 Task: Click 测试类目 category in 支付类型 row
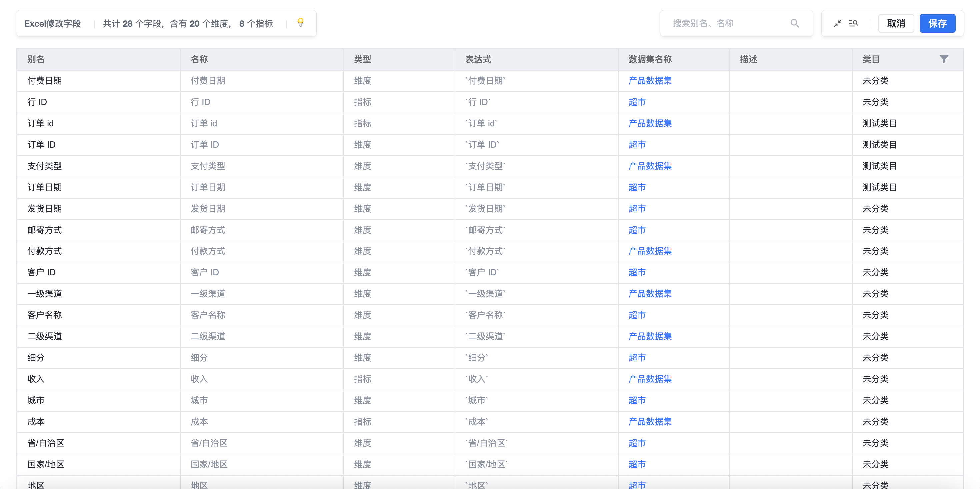879,166
